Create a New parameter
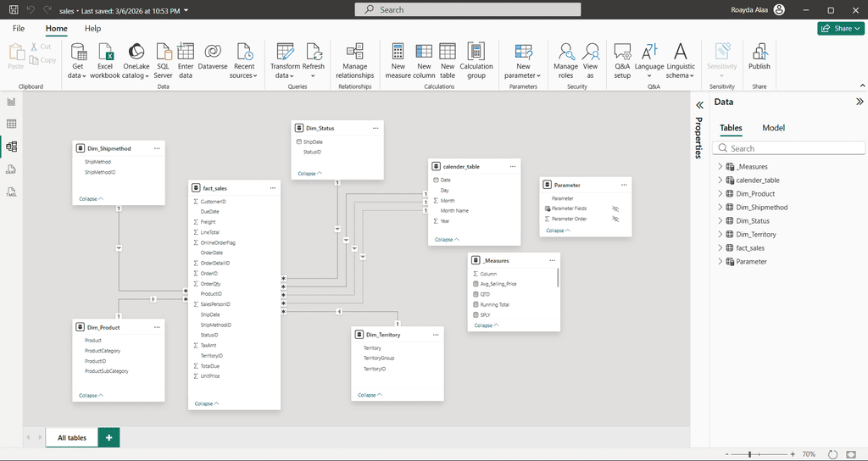Viewport: 868px width, 461px height. click(523, 61)
